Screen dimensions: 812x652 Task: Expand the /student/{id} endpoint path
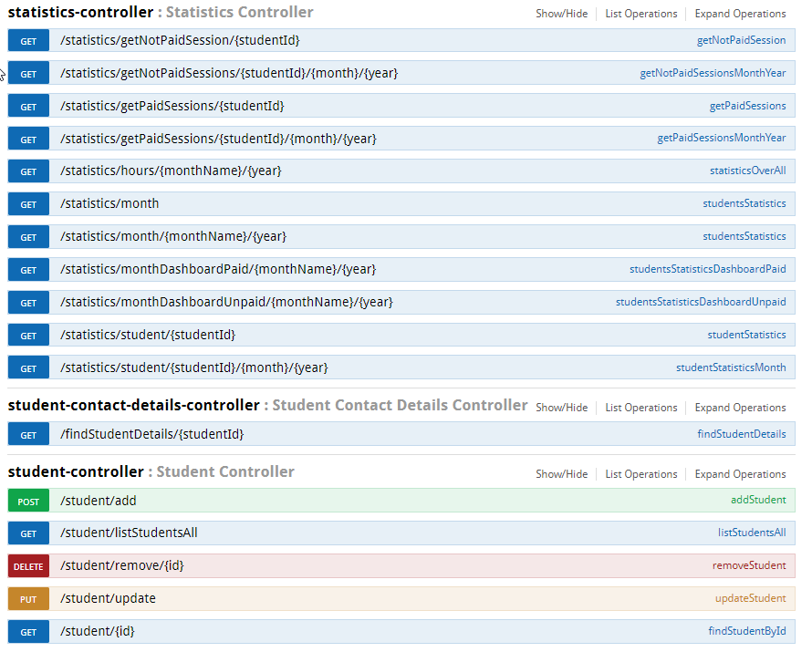pyautogui.click(x=97, y=631)
